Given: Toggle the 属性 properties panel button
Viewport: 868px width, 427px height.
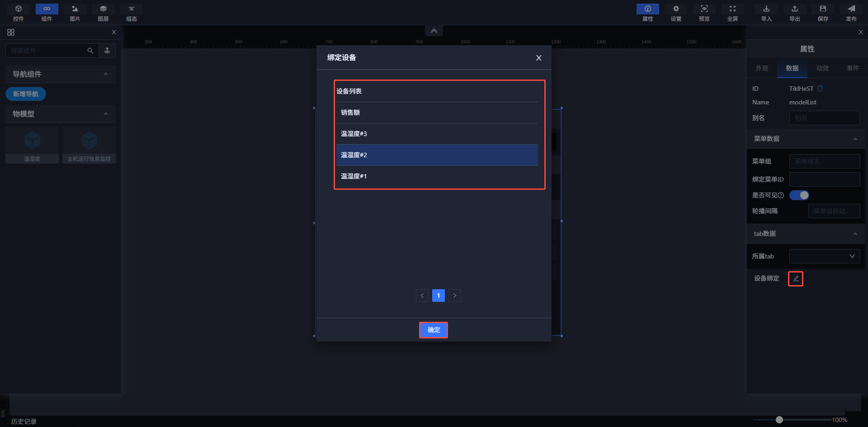Looking at the screenshot, I should tap(648, 13).
